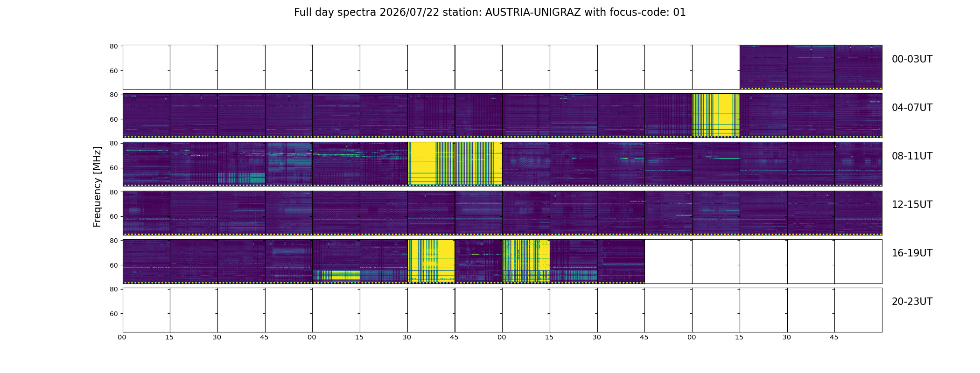Click the plot title text mentioning AUSTRIA-UNIGRAZ
Screen dimensions: 980x373
[x=490, y=13]
